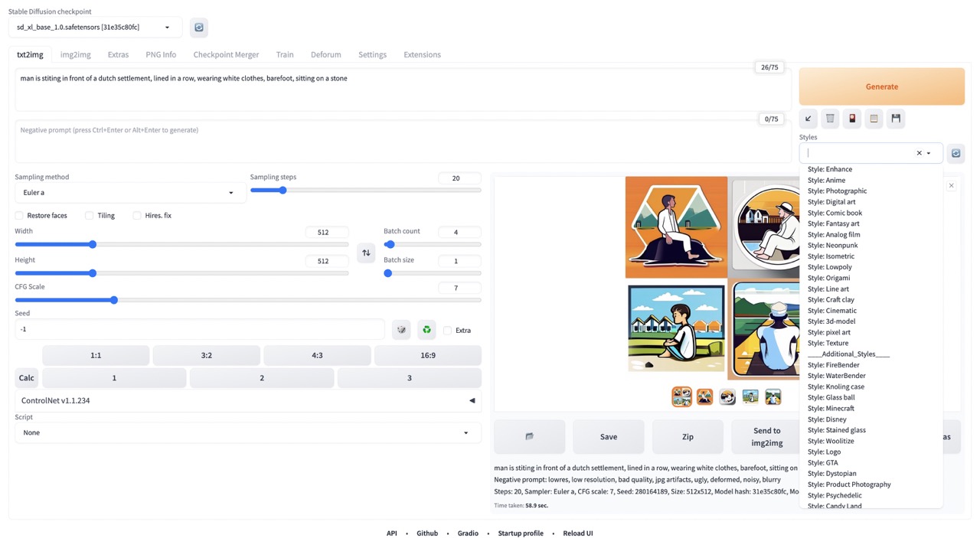Viewport: 980px width, 538px height.
Task: Check the Hires. fix option
Action: (137, 216)
